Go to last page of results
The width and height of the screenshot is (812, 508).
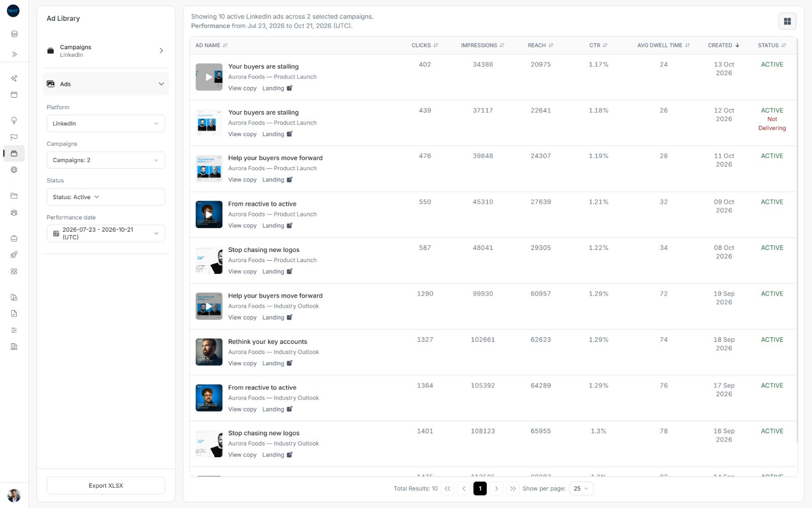click(513, 489)
